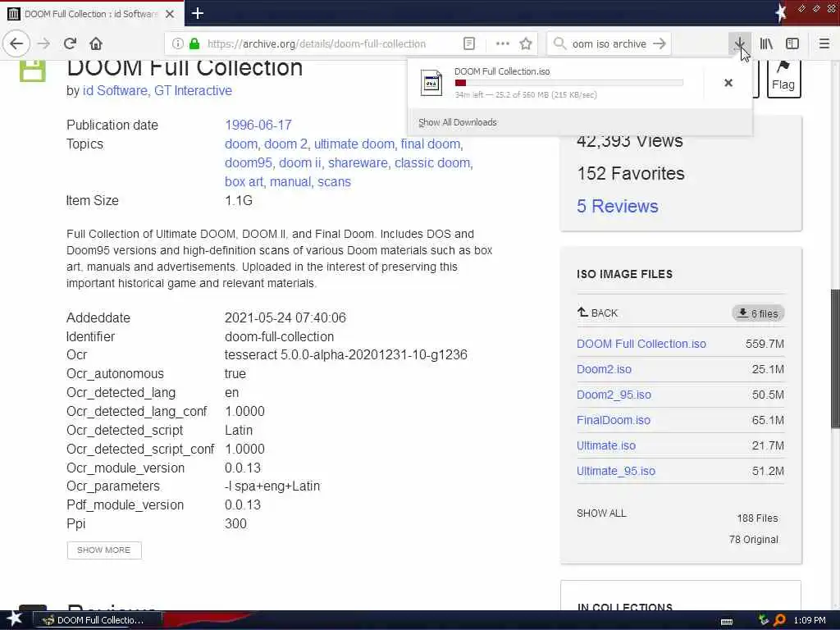Click the download progress bar
The height and width of the screenshot is (630, 840).
click(568, 83)
